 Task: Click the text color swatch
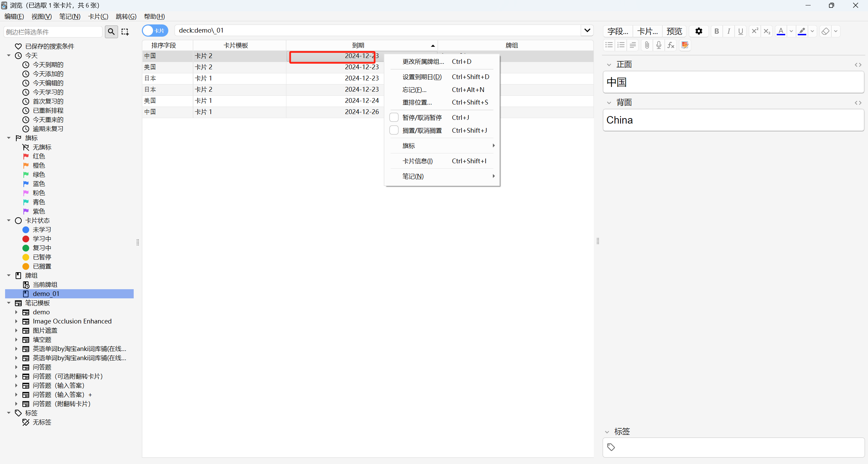point(781,31)
